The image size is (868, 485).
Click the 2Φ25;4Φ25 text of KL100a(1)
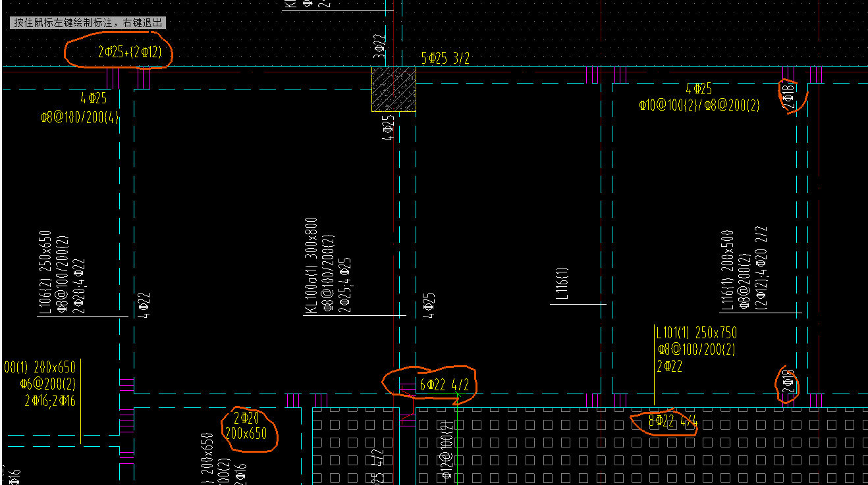point(344,284)
